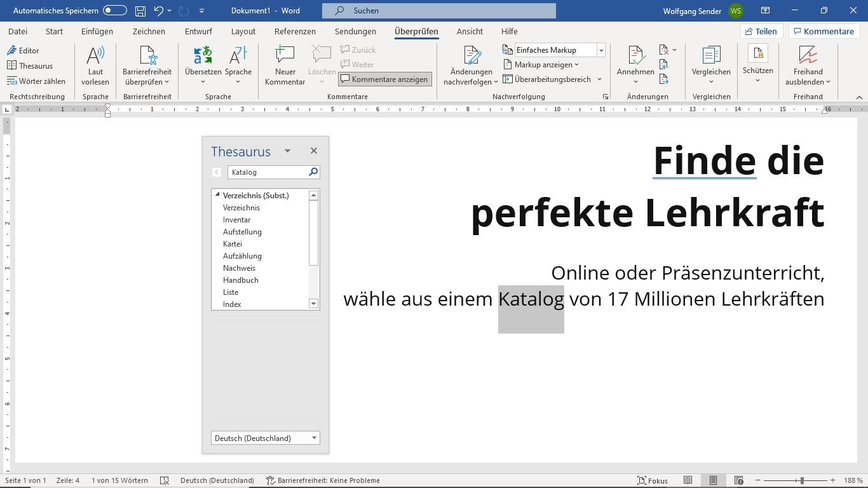This screenshot has height=488, width=868.
Task: Switch to the Referenzen tab
Action: point(295,31)
